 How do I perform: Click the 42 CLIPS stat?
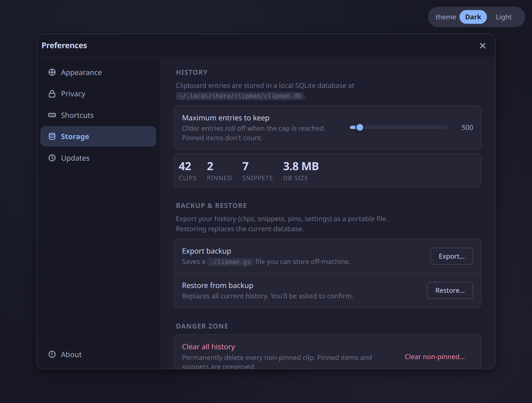click(187, 171)
